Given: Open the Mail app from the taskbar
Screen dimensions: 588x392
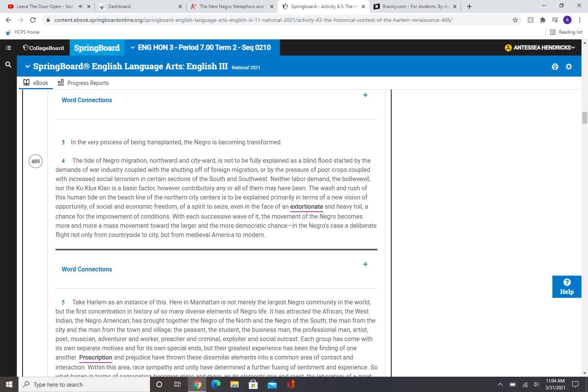Looking at the screenshot, I should click(x=272, y=384).
